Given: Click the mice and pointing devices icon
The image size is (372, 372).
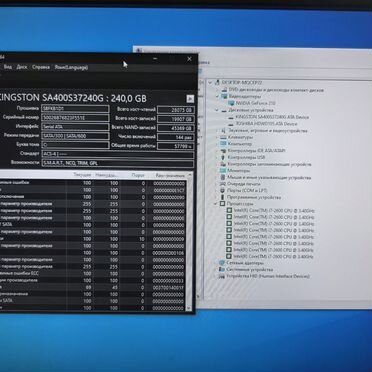Looking at the screenshot, I should pos(223,178).
